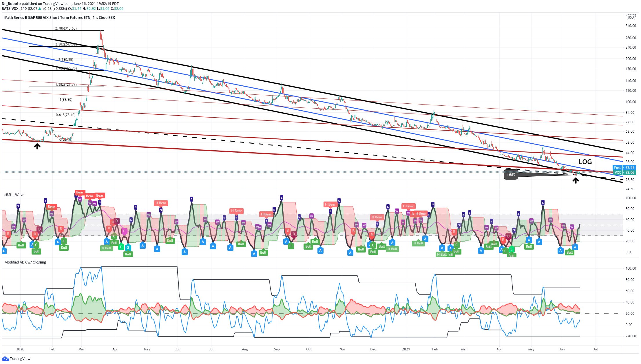Click the 280.00 price axis value
Viewport: 641px width, 364px height.
631,38
